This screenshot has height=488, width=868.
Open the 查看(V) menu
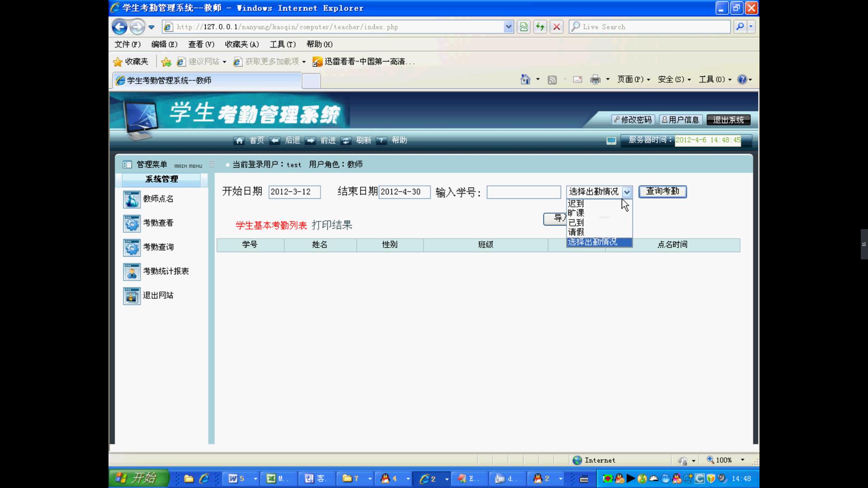coord(201,44)
